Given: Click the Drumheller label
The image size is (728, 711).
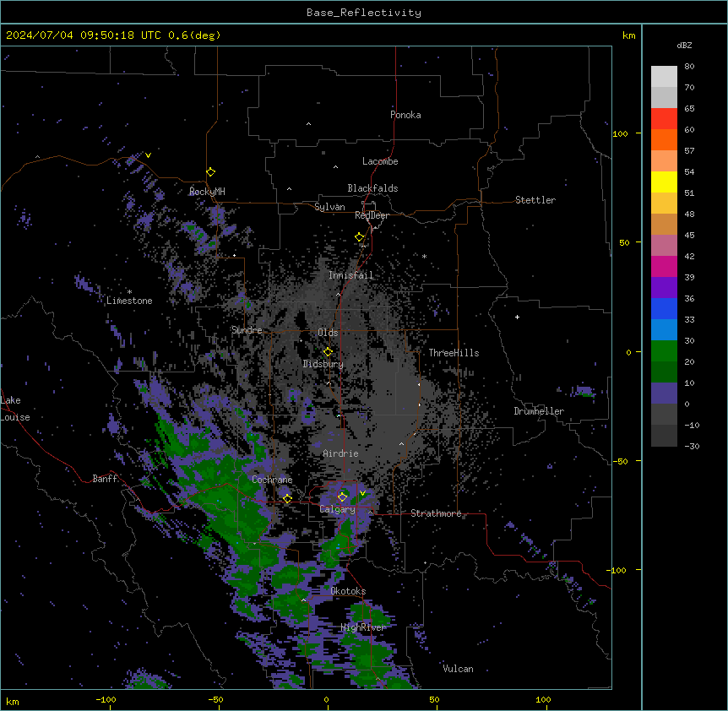Looking at the screenshot, I should 539,411.
